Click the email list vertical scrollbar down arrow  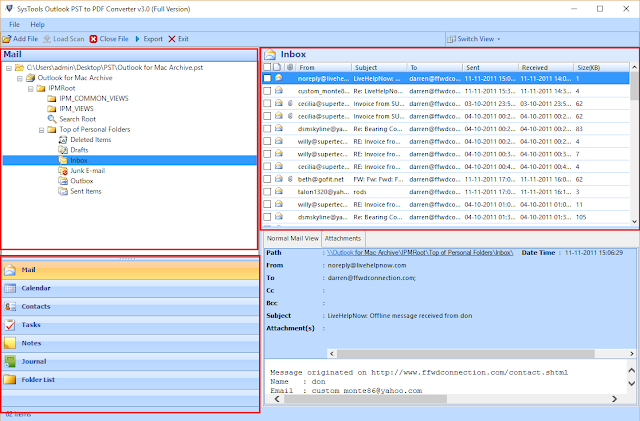click(x=634, y=221)
